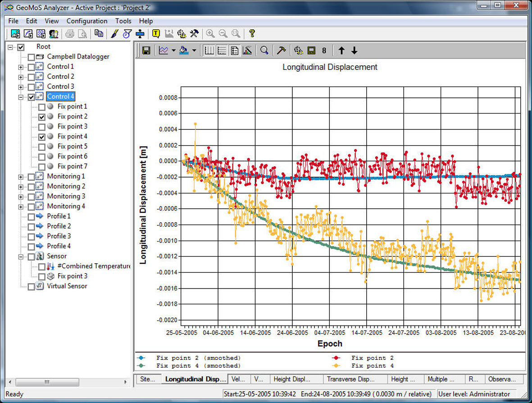Click the users icon in main toolbar
The width and height of the screenshot is (532, 403).
(x=54, y=34)
